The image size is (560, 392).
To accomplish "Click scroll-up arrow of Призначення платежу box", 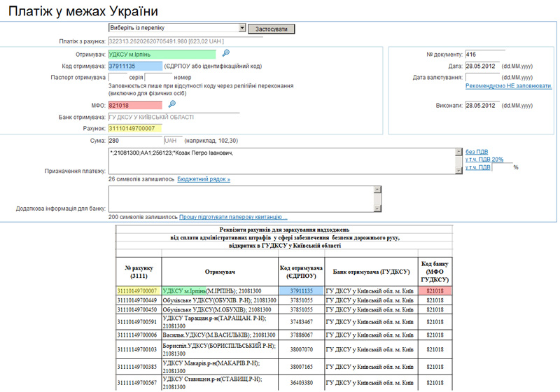I will coord(459,152).
